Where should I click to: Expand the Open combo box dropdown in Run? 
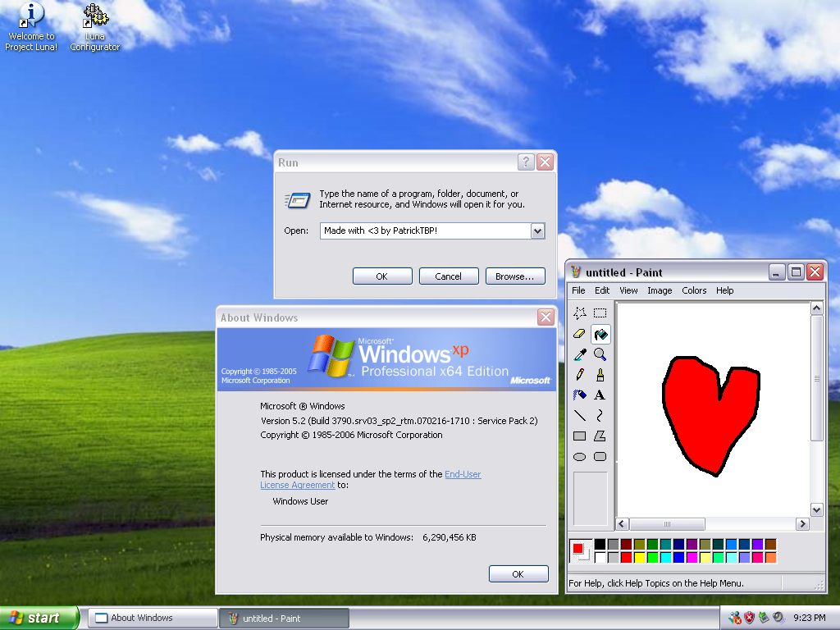click(x=537, y=231)
